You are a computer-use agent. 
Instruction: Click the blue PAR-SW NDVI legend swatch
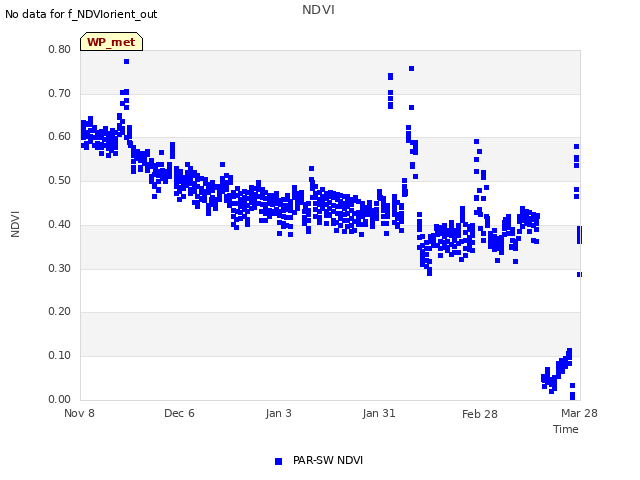pyautogui.click(x=278, y=461)
